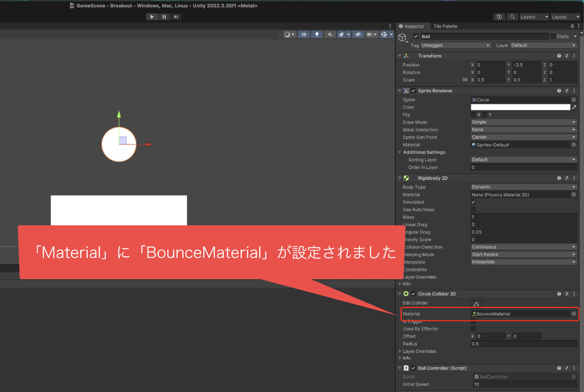Open the Gizmos dropdown arrow
Image resolution: width=584 pixels, height=392 pixels.
pyautogui.click(x=391, y=34)
